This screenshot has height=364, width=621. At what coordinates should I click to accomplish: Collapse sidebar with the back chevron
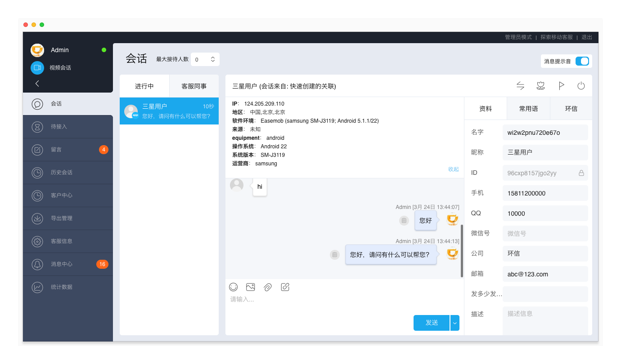[x=37, y=84]
